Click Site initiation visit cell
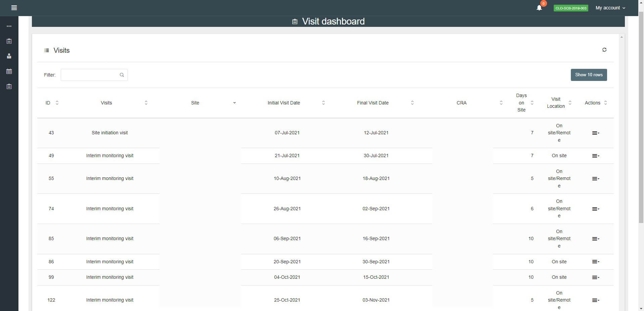The width and height of the screenshot is (644, 311). 110,133
